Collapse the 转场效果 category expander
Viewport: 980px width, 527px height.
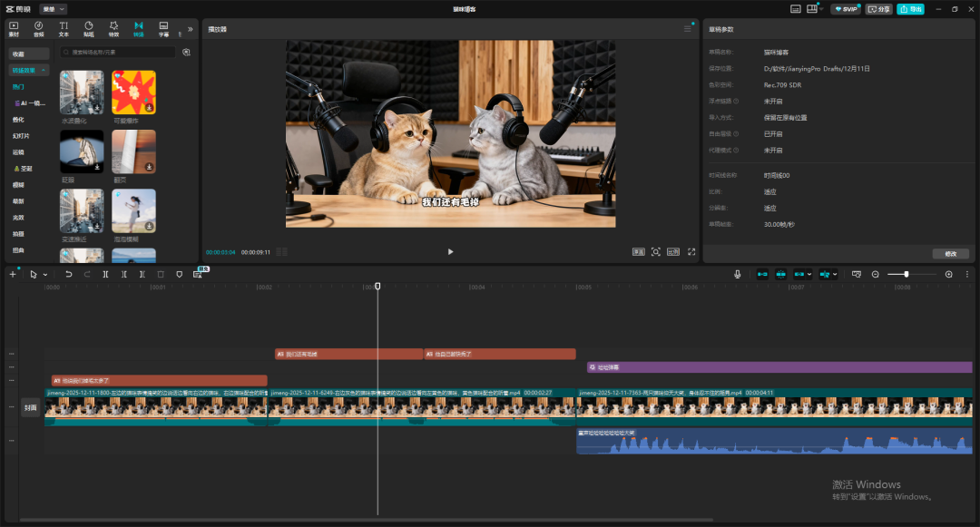44,70
